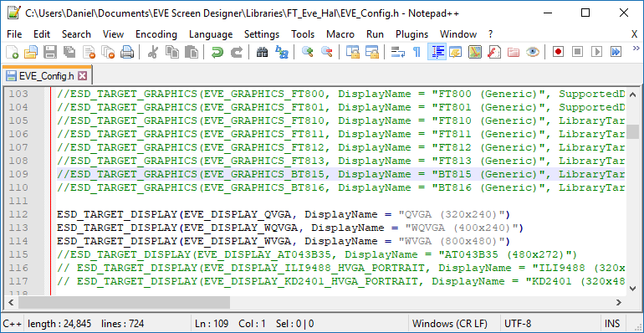The image size is (644, 333).
Task: Stop macro recording square icon
Action: click(x=577, y=52)
